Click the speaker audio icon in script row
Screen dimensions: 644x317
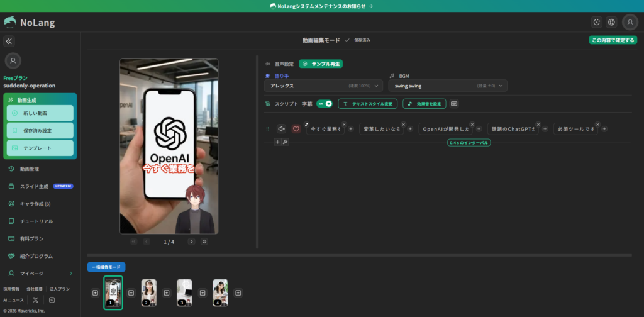pos(281,129)
